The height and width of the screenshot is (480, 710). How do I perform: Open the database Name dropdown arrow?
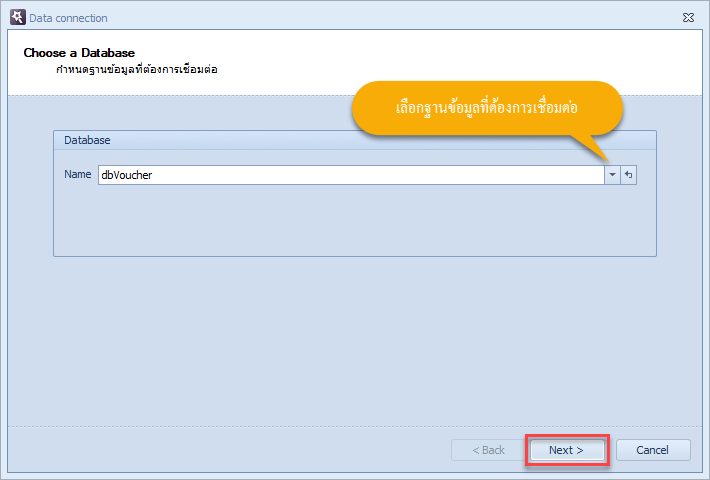(612, 175)
